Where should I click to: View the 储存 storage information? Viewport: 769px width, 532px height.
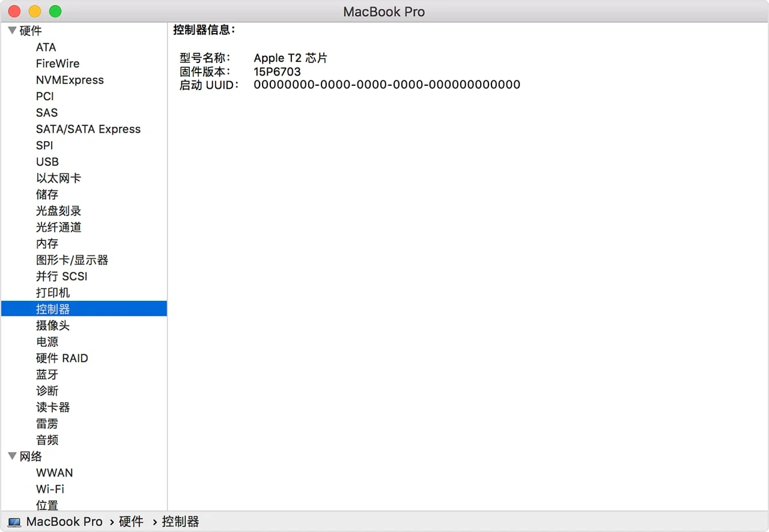pyautogui.click(x=47, y=194)
